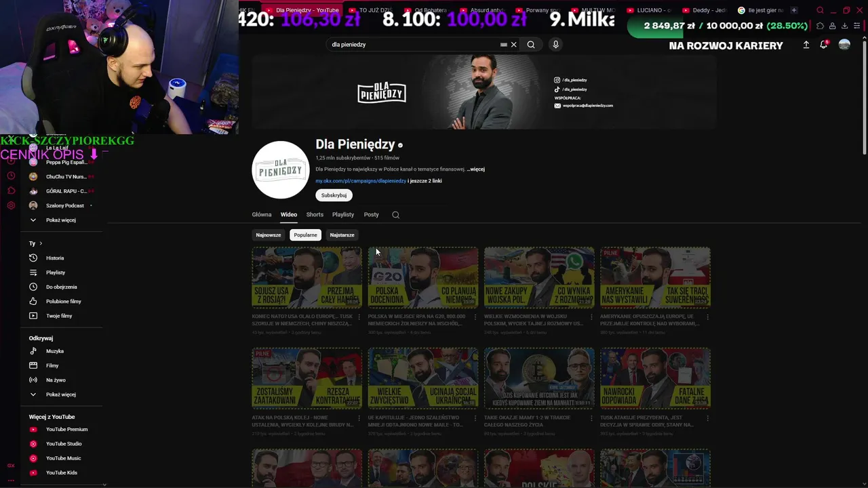This screenshot has width=868, height=488.
Task: Switch to the Wideo tab
Action: pyautogui.click(x=289, y=215)
